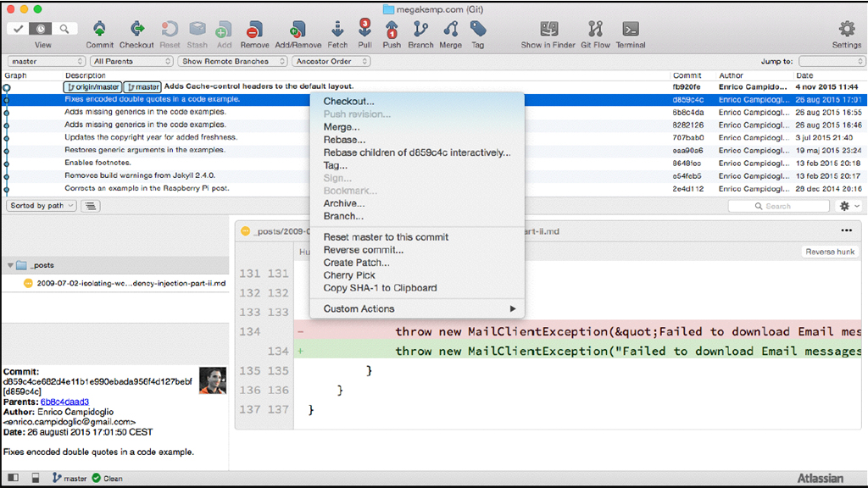The image size is (868, 488).
Task: Click the Fetch toolbar icon
Action: [337, 30]
